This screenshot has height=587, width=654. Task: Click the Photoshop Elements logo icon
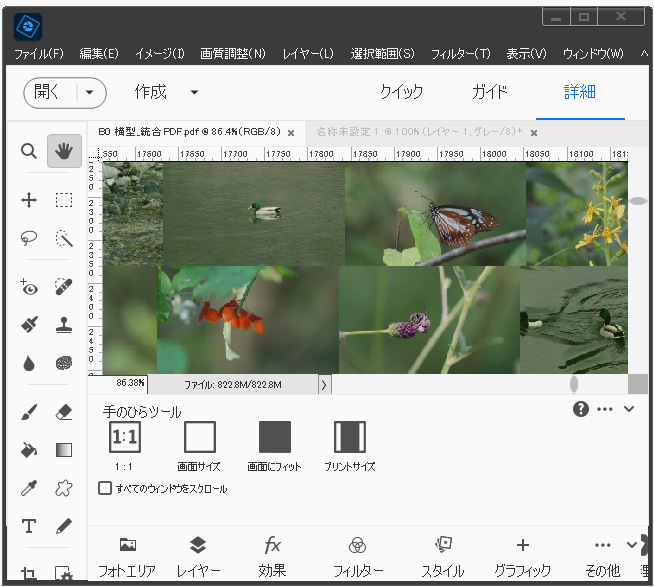28,27
